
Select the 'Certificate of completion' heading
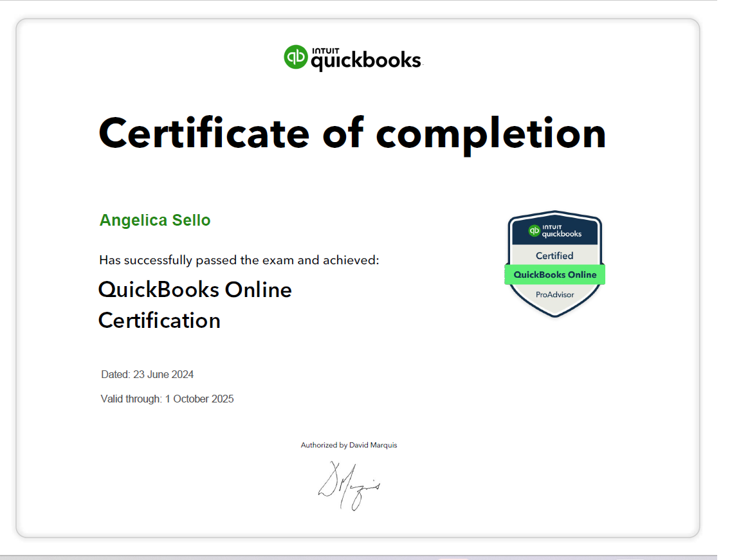tap(352, 134)
